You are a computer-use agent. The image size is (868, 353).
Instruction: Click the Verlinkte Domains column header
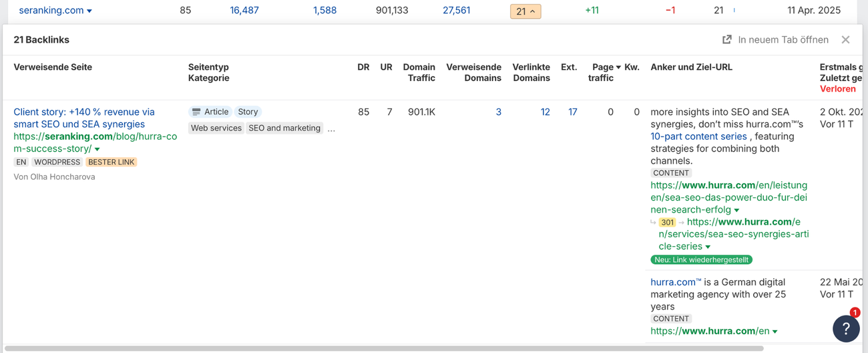[531, 72]
